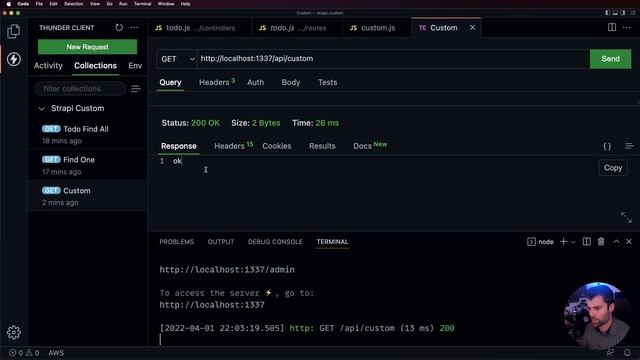The image size is (640, 360).
Task: Add a new terminal with plus icon
Action: tap(563, 242)
